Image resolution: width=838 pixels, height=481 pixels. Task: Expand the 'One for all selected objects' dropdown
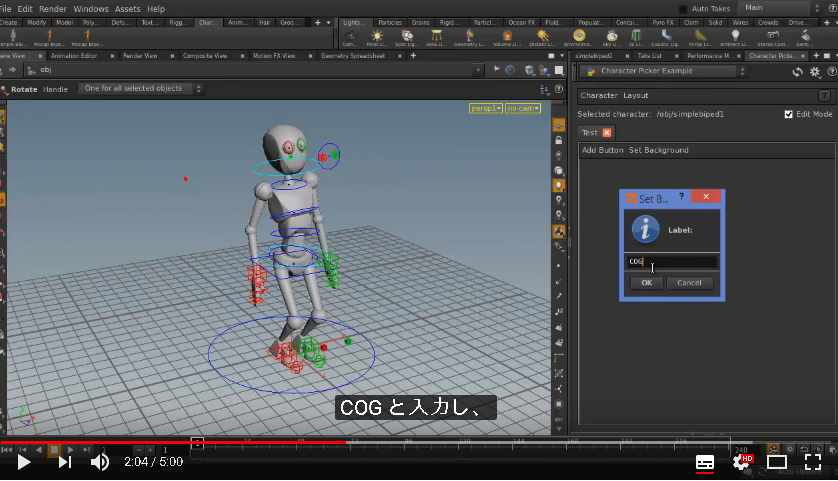point(141,89)
